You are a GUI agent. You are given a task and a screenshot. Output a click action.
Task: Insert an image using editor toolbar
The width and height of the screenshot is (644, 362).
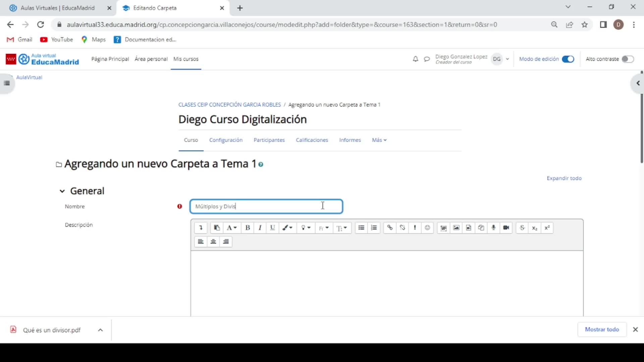[456, 228]
